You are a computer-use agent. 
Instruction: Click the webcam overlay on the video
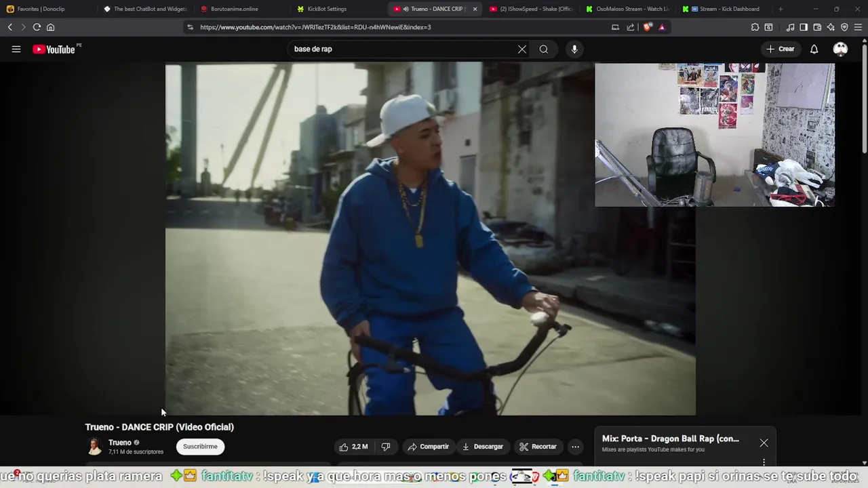[x=715, y=135]
